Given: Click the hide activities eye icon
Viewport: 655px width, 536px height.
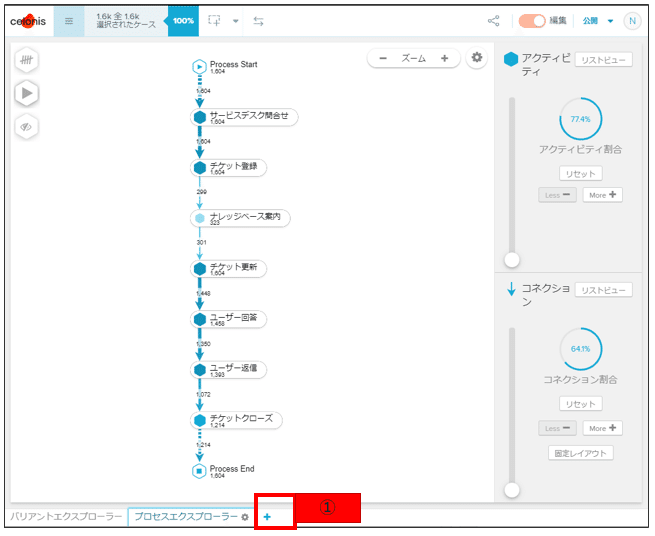Looking at the screenshot, I should tap(27, 127).
